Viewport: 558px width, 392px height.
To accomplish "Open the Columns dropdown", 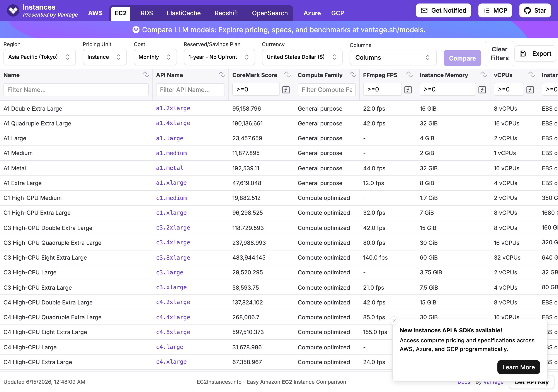I will [x=393, y=57].
